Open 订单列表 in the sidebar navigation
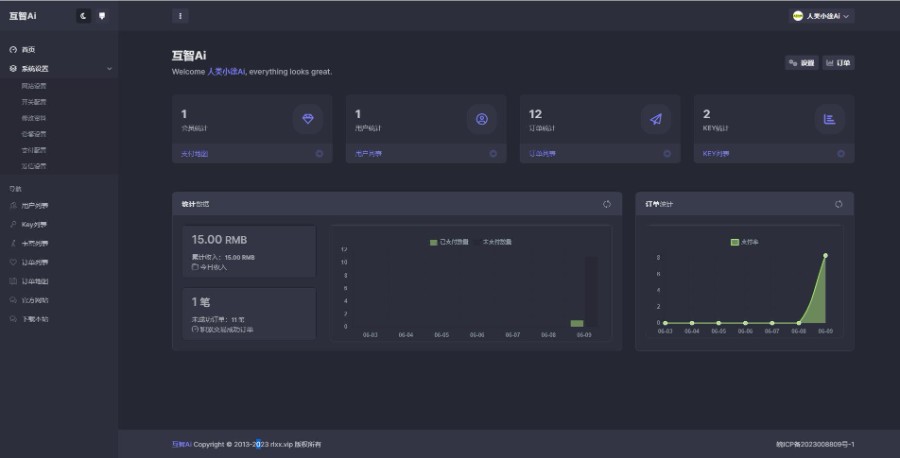This screenshot has height=458, width=900. coord(35,263)
